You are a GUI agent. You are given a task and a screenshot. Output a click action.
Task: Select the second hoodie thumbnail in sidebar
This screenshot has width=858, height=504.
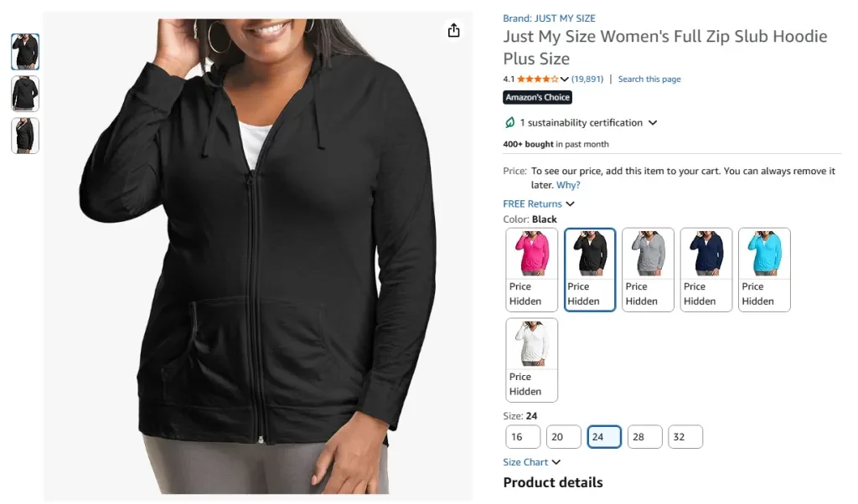[24, 93]
